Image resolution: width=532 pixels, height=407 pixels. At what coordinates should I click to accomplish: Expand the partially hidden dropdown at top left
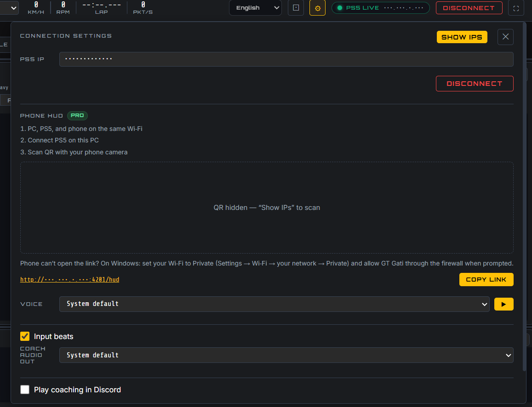click(10, 7)
